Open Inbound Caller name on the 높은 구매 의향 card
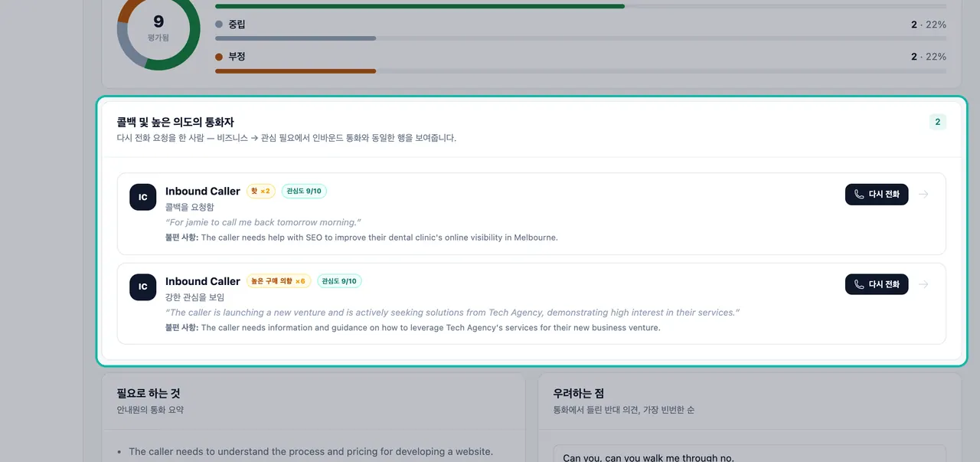Screen dimensions: 980x462 (x=203, y=281)
